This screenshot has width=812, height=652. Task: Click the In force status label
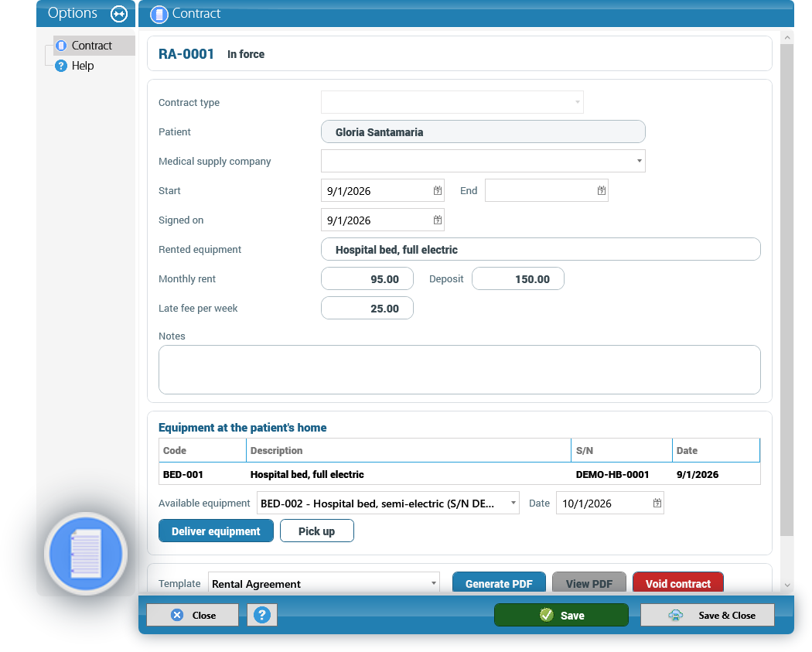[246, 54]
